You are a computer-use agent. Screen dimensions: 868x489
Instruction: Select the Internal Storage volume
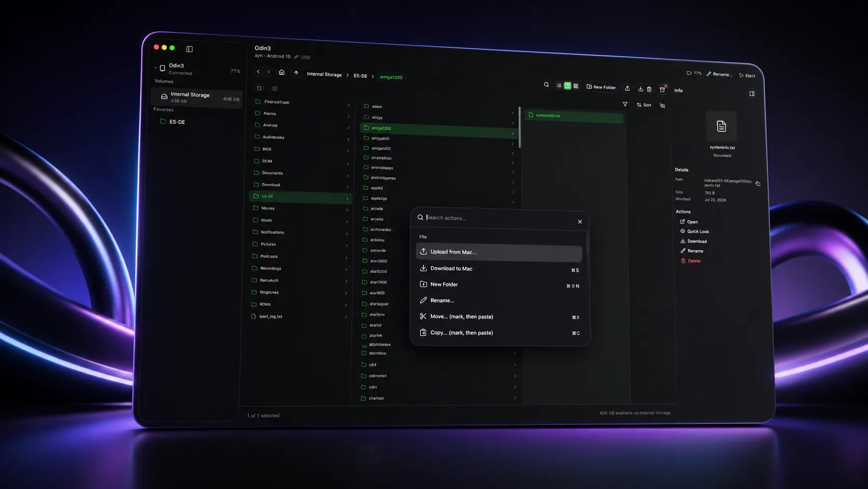tap(197, 97)
